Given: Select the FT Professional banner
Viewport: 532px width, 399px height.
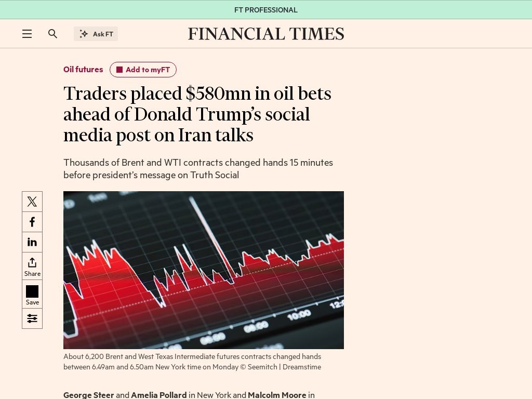Looking at the screenshot, I should click(266, 9).
